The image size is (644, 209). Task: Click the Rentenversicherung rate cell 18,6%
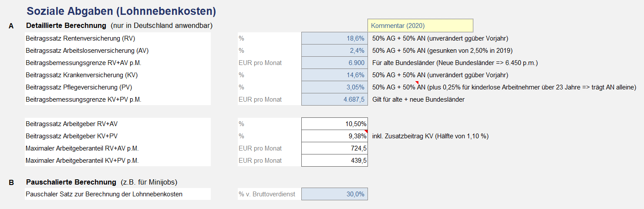coord(334,38)
